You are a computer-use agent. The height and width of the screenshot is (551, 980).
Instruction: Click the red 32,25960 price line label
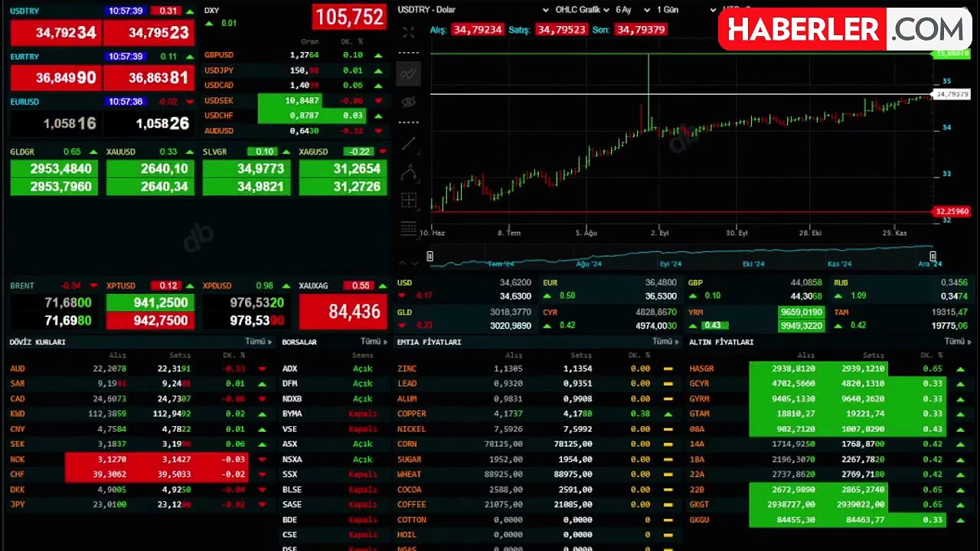952,211
